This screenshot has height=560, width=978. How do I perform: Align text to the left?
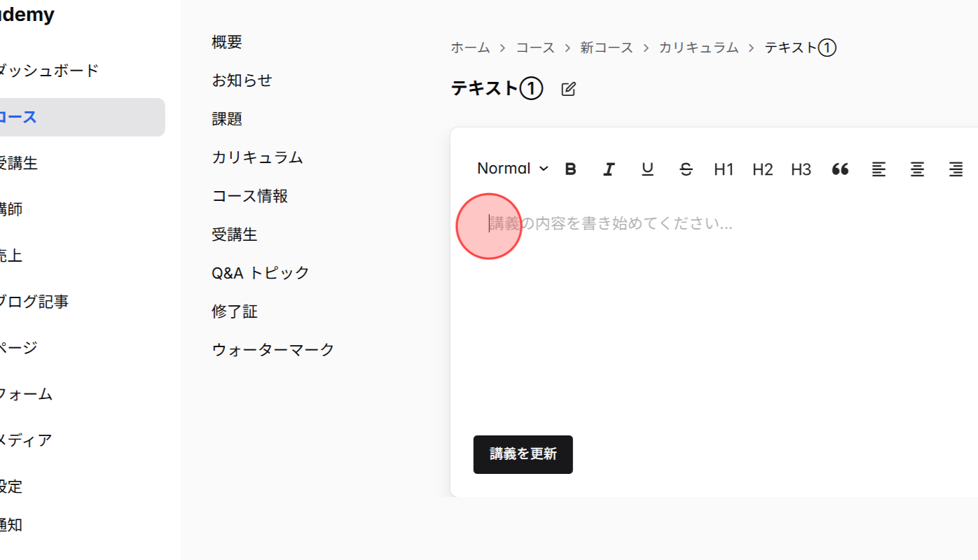879,169
